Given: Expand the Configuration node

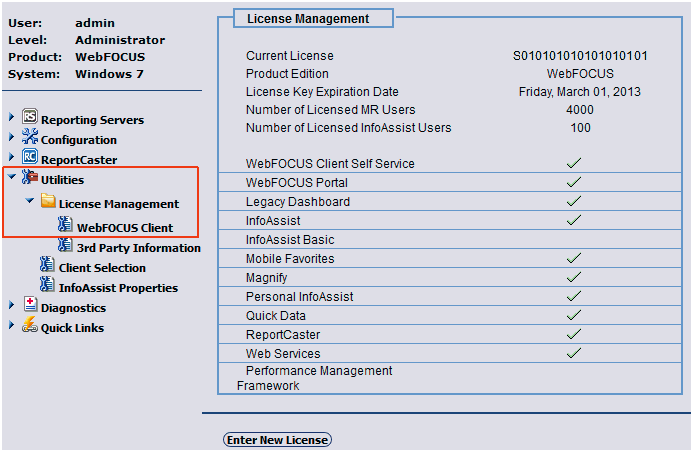Looking at the screenshot, I should click(11, 137).
